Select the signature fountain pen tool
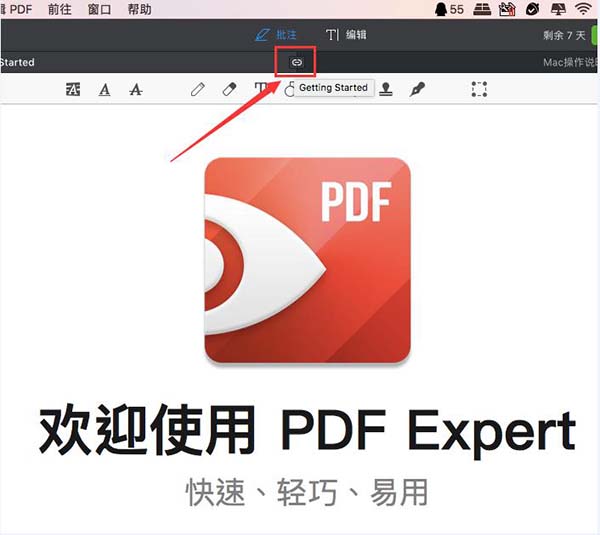This screenshot has width=600, height=535. point(417,90)
